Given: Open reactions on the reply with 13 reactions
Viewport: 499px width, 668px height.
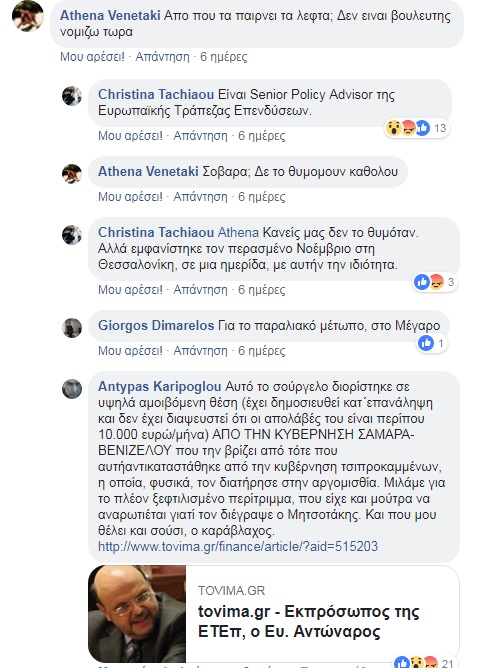Looking at the screenshot, I should click(x=417, y=128).
